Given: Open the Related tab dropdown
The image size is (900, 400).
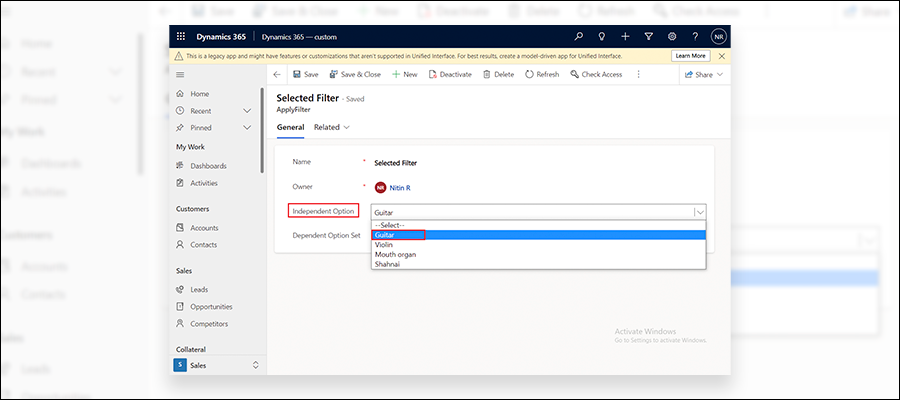Looking at the screenshot, I should [x=332, y=127].
